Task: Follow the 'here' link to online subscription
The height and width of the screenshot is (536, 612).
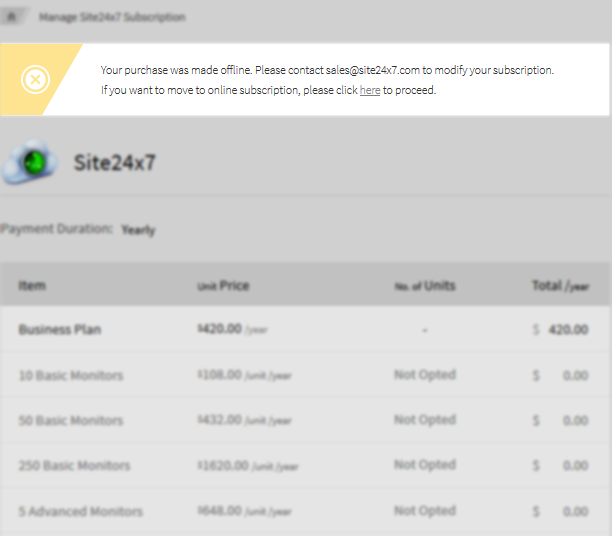Action: pos(369,90)
